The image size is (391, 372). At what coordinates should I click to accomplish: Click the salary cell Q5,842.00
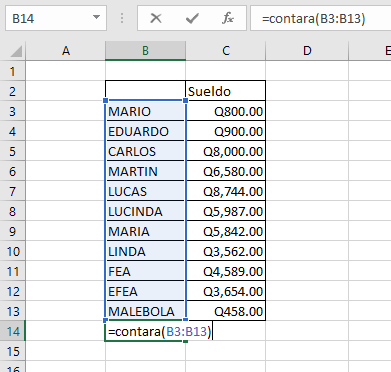click(226, 231)
